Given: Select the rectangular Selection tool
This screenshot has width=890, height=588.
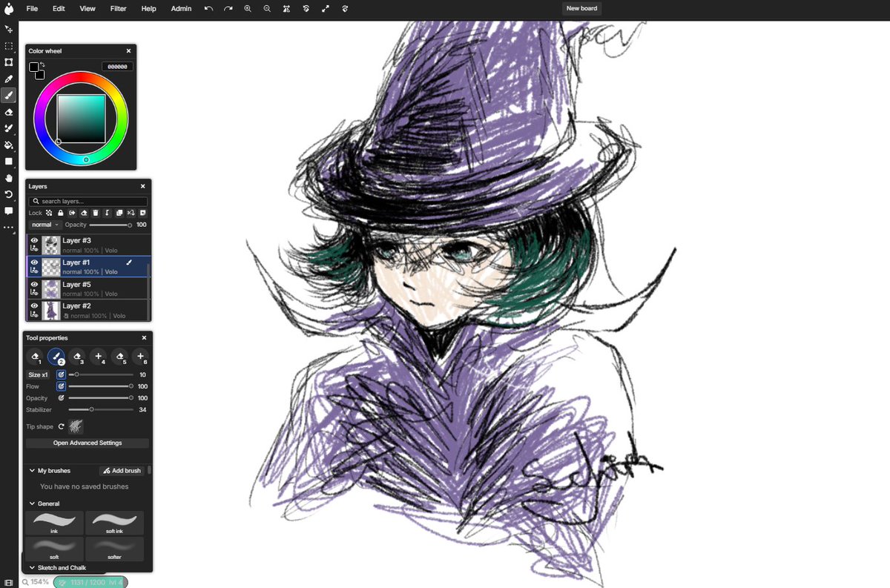Looking at the screenshot, I should click(x=9, y=46).
